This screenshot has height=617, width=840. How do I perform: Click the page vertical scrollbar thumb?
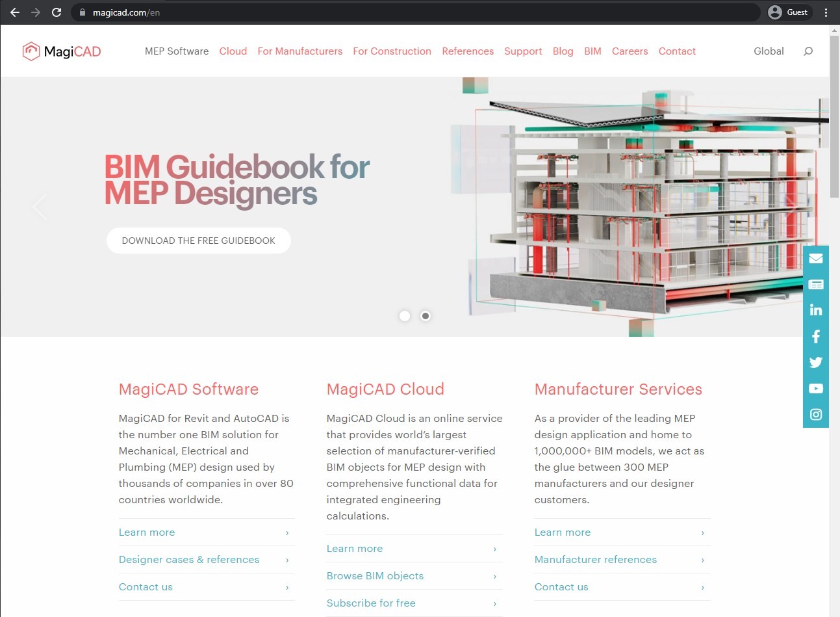[834, 117]
